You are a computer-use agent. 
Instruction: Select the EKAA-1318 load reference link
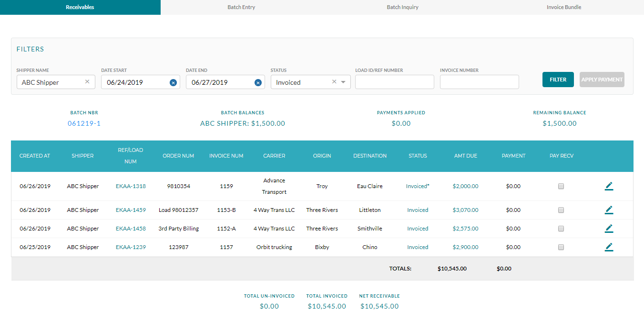coord(131,186)
